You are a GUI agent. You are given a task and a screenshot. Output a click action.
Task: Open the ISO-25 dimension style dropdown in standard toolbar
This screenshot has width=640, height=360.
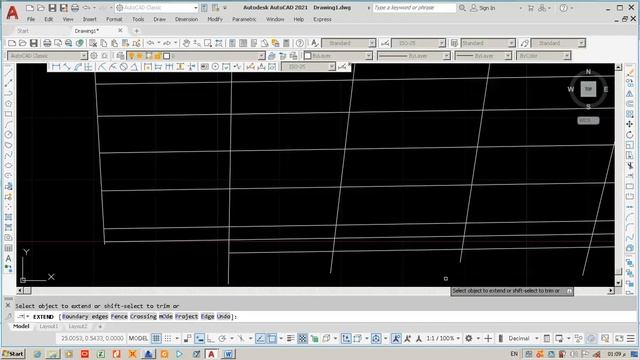pyautogui.click(x=442, y=43)
